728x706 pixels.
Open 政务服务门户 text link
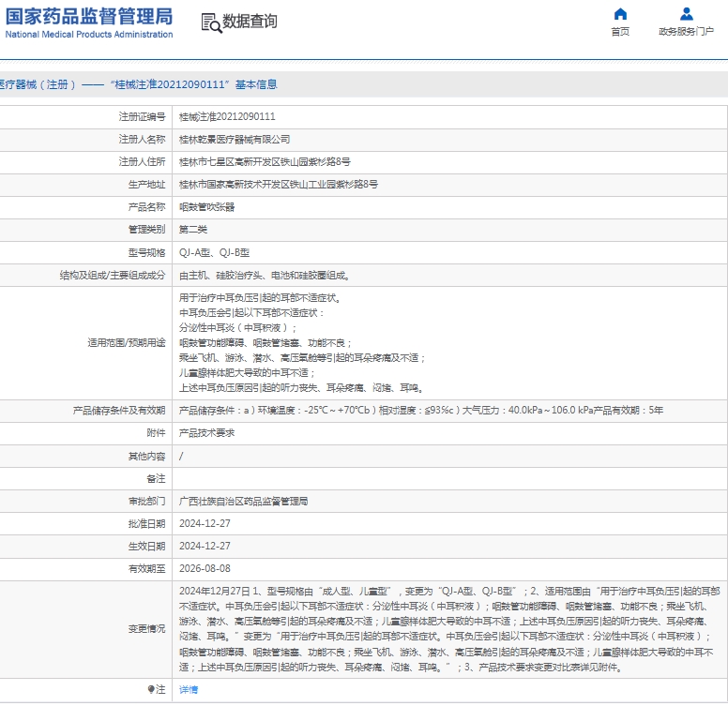click(x=687, y=32)
